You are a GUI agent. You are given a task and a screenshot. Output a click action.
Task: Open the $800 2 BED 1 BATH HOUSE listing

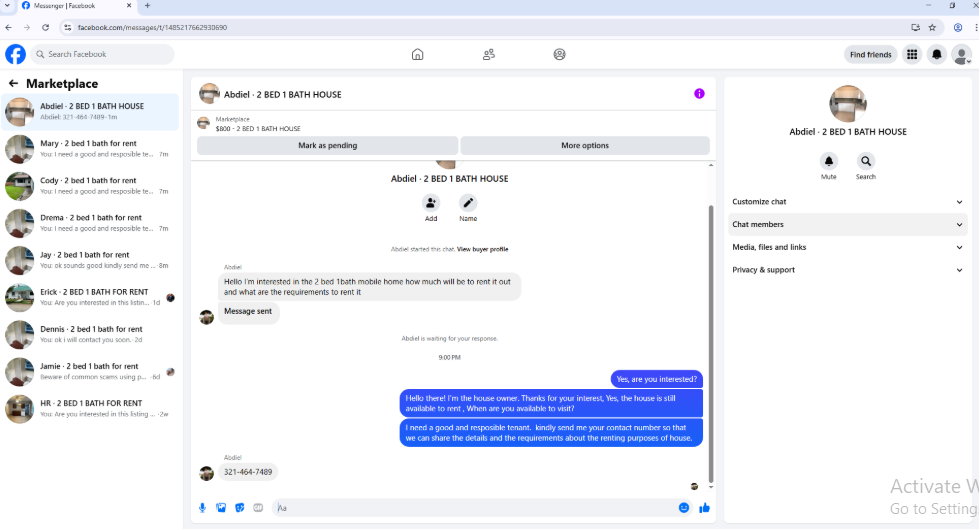click(258, 129)
